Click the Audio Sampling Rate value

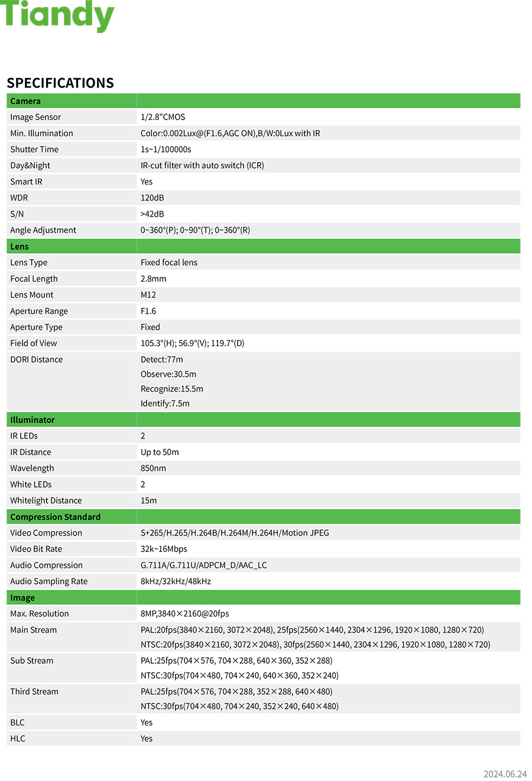(x=176, y=582)
